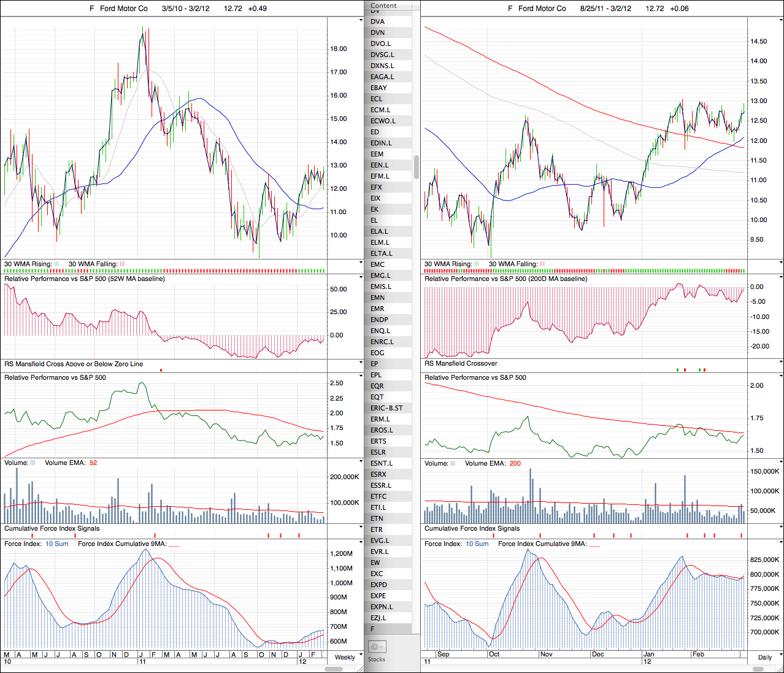Click the 30 WMA Rising indicator icon in weekly chart
The image size is (784, 673).
pos(56,264)
